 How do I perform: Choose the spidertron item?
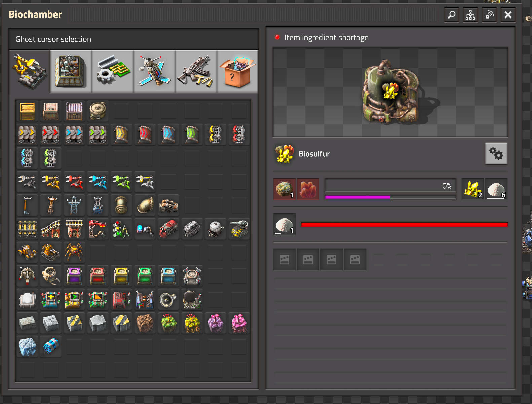pyautogui.click(x=74, y=253)
